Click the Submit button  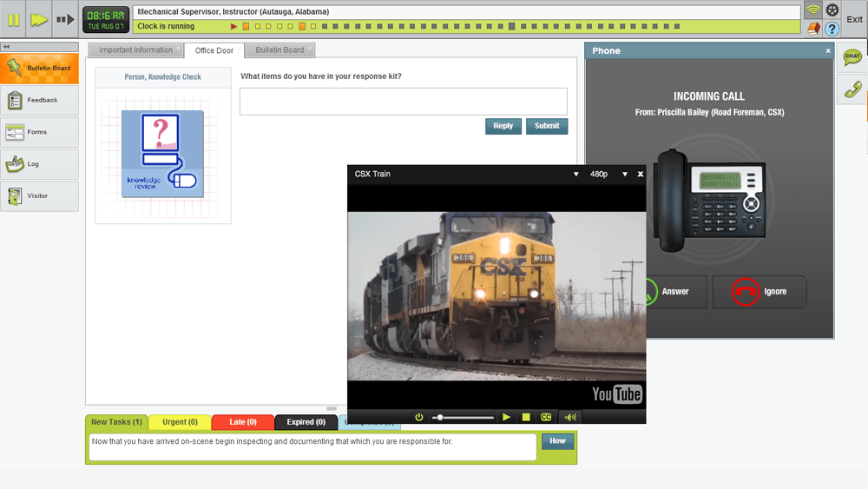(x=547, y=126)
